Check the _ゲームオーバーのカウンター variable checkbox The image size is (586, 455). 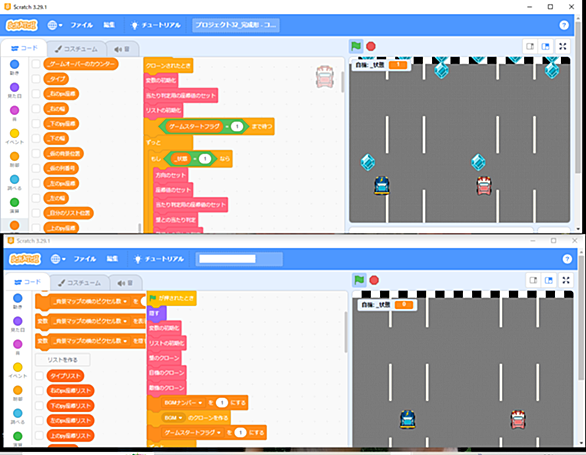[x=36, y=64]
